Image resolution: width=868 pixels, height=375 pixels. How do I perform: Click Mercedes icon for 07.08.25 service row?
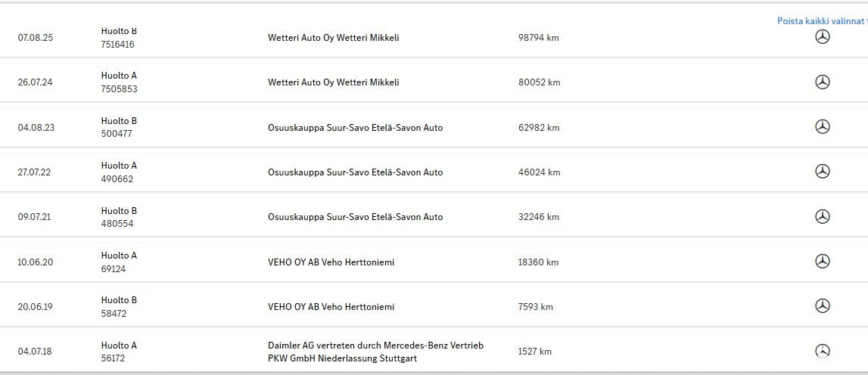coord(822,37)
